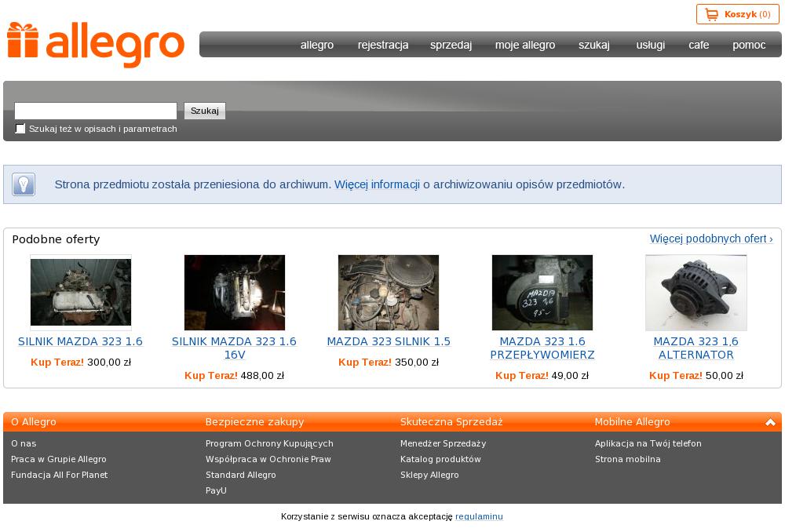Click the Skuteczna Sprzedaż footer heading
This screenshot has height=532, width=785.
[451, 422]
